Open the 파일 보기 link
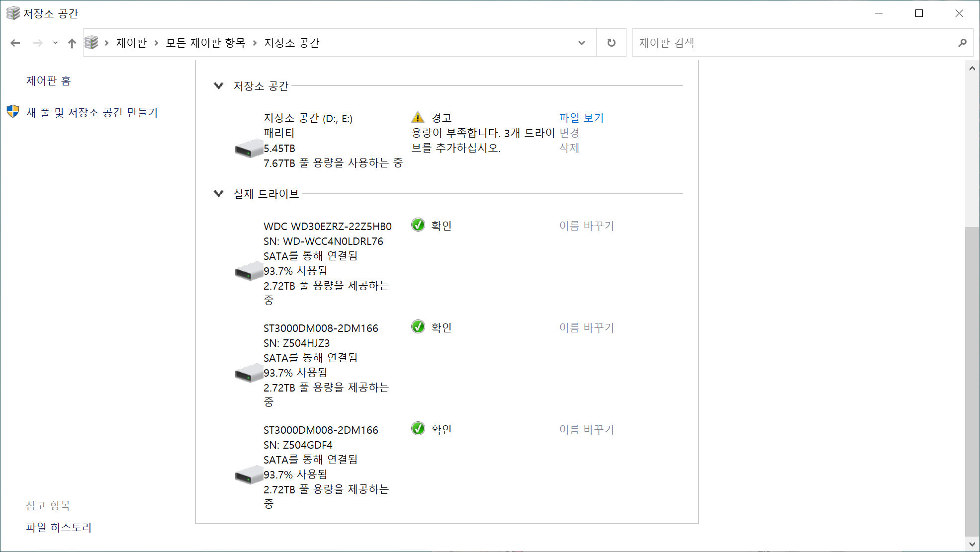This screenshot has height=552, width=980. [581, 118]
